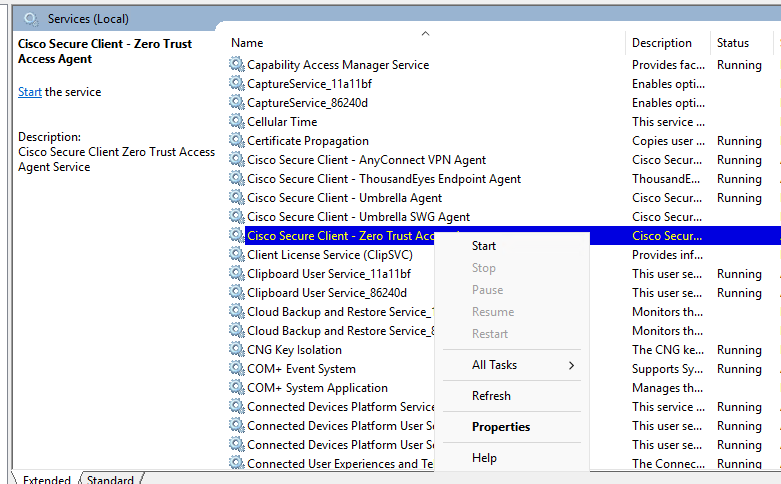
Task: Open Properties from the context menu
Action: 501,427
